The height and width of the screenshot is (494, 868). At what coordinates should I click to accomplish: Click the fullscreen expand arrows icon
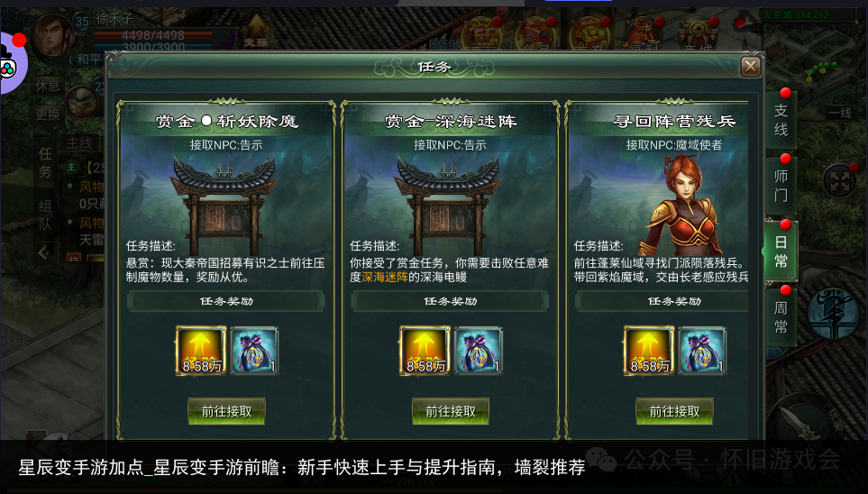point(839,181)
